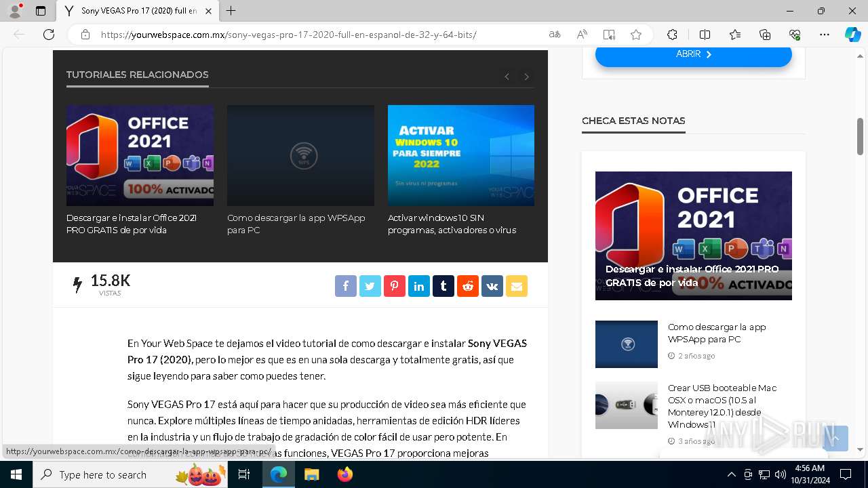The height and width of the screenshot is (488, 868).
Task: Open Copilot sidebar icon
Action: (852, 35)
